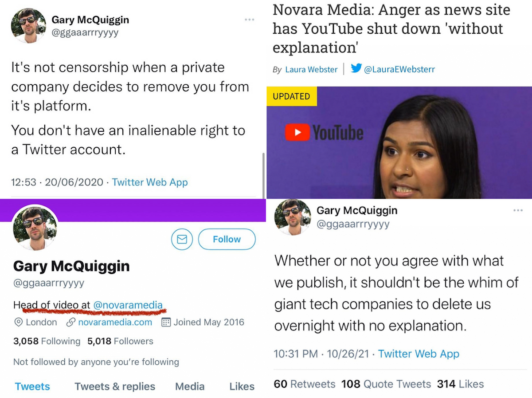Open the more options dots on bottom-right tweet
The height and width of the screenshot is (398, 532).
(x=518, y=210)
